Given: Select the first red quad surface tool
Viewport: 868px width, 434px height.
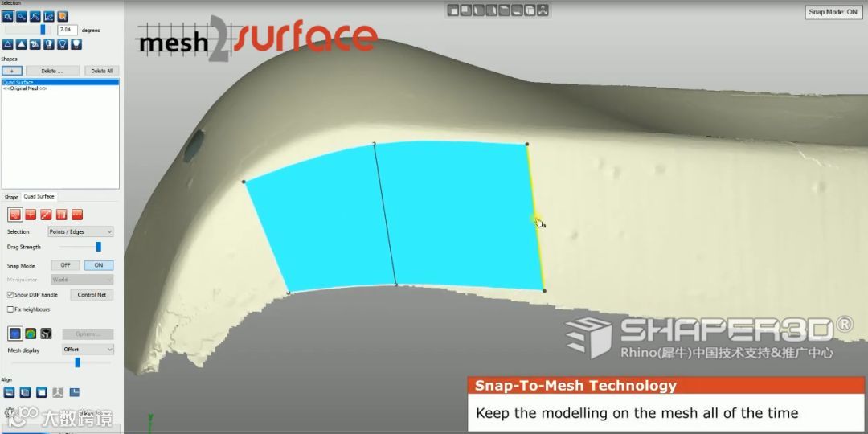Looking at the screenshot, I should click(15, 215).
